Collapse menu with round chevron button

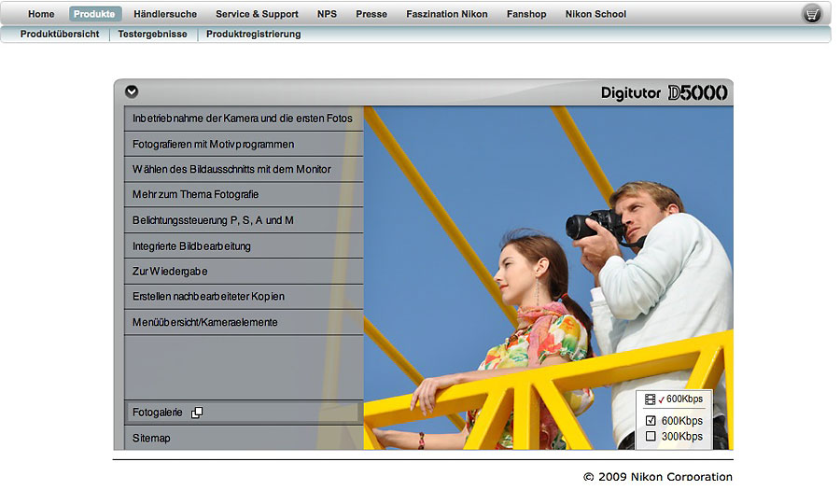[132, 91]
